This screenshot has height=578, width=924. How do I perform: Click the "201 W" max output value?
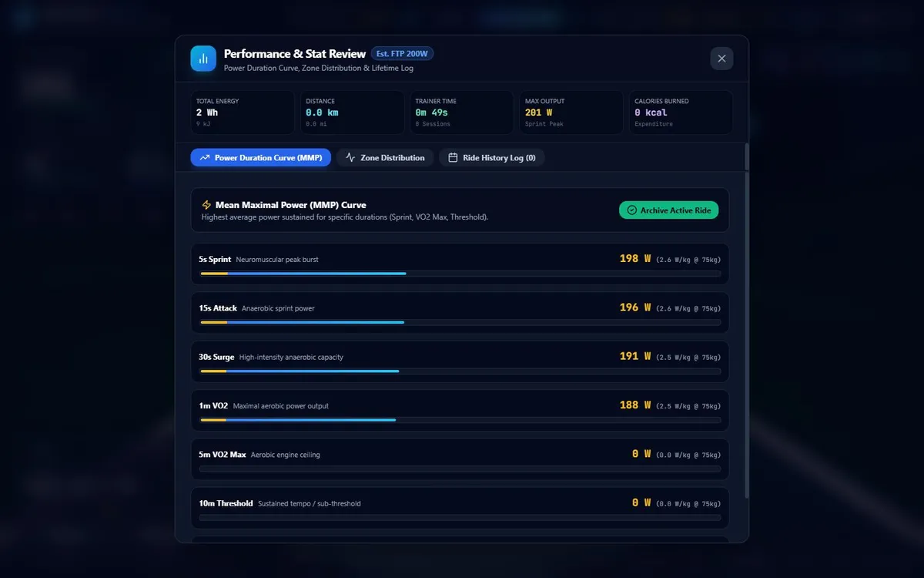pos(538,113)
